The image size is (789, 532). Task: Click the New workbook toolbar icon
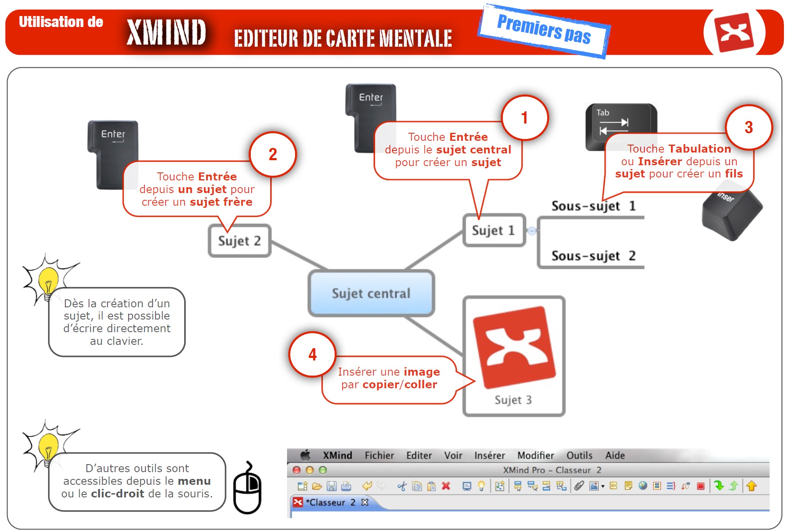coord(302,486)
